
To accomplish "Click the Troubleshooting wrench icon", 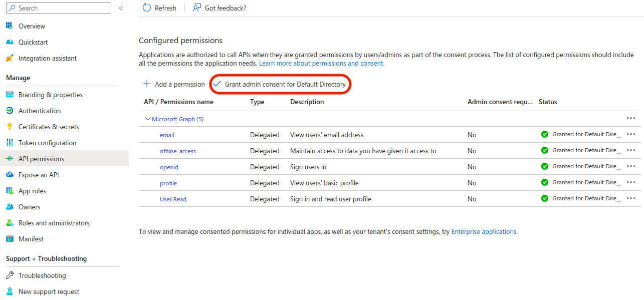I will pyautogui.click(x=9, y=275).
